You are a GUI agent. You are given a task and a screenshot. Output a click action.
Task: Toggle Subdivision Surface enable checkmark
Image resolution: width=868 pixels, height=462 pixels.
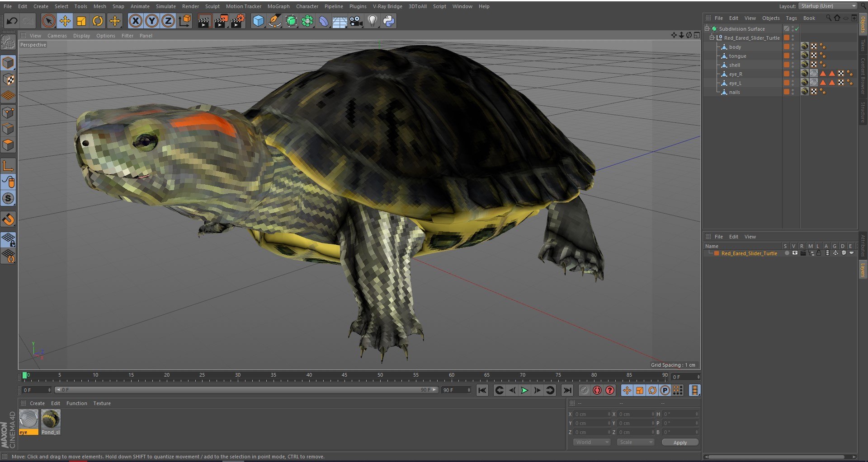pos(797,29)
